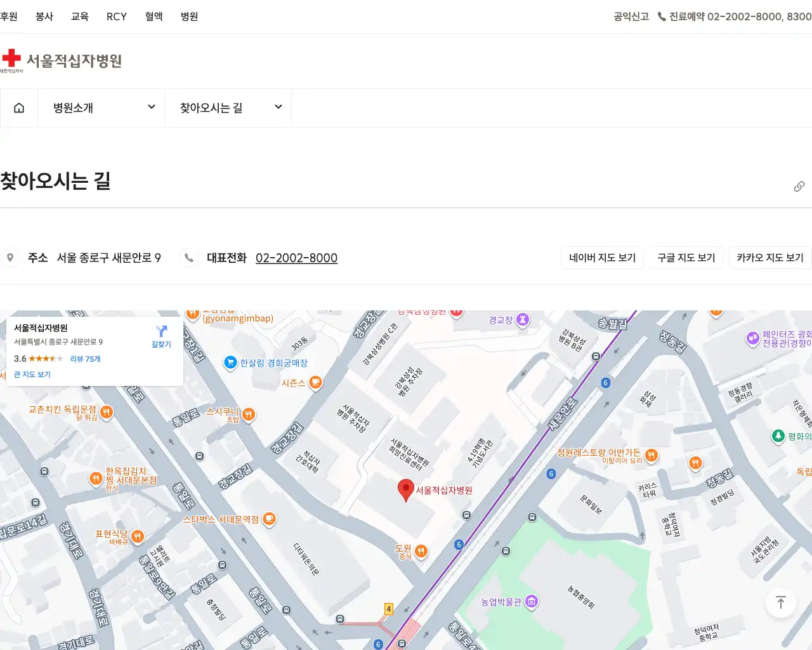Click the location pin icon next to 주소
This screenshot has width=812, height=650.
pos(10,257)
